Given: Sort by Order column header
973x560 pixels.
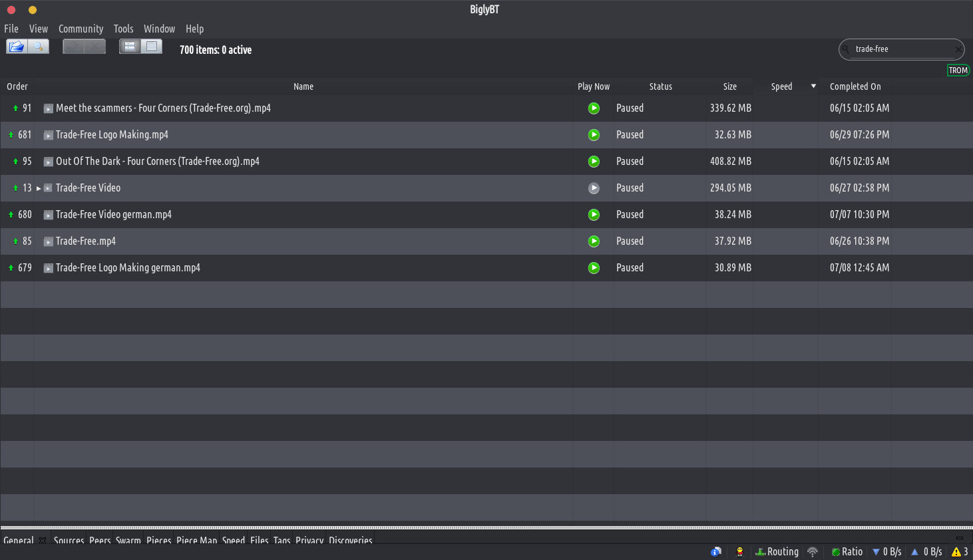Looking at the screenshot, I should 17,86.
